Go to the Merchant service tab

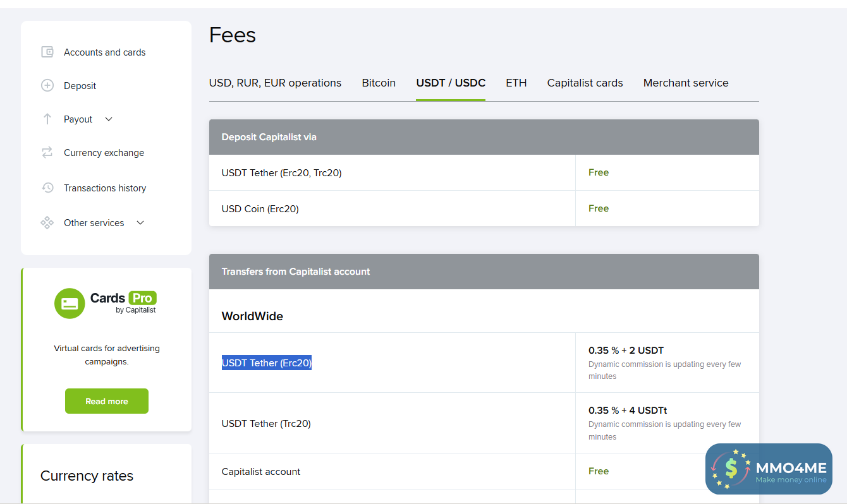(686, 83)
